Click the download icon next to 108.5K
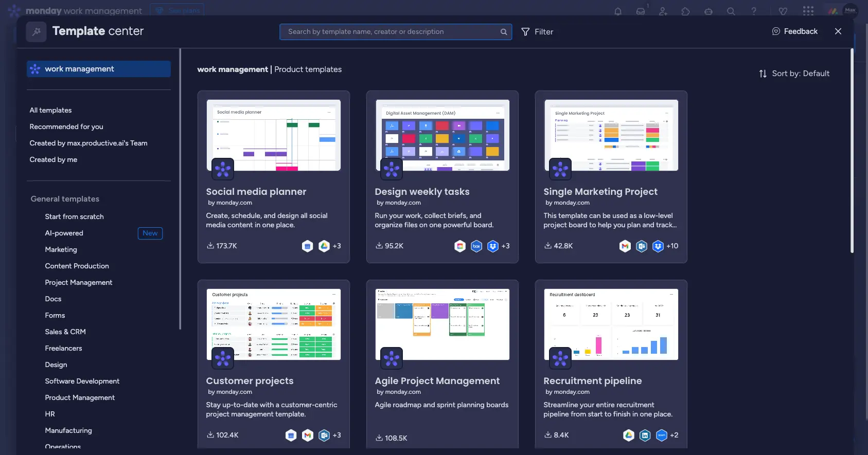868x455 pixels. click(x=379, y=438)
